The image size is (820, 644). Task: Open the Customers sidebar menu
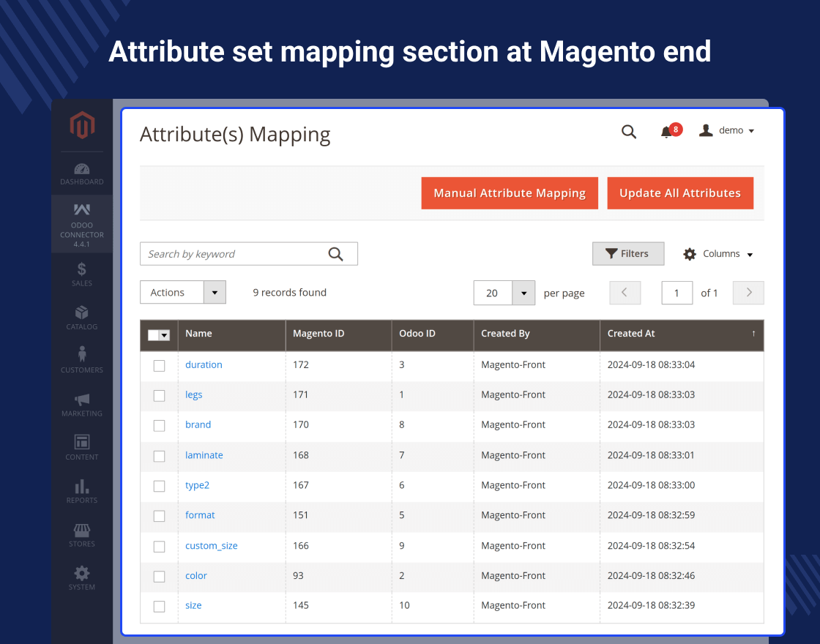click(82, 360)
